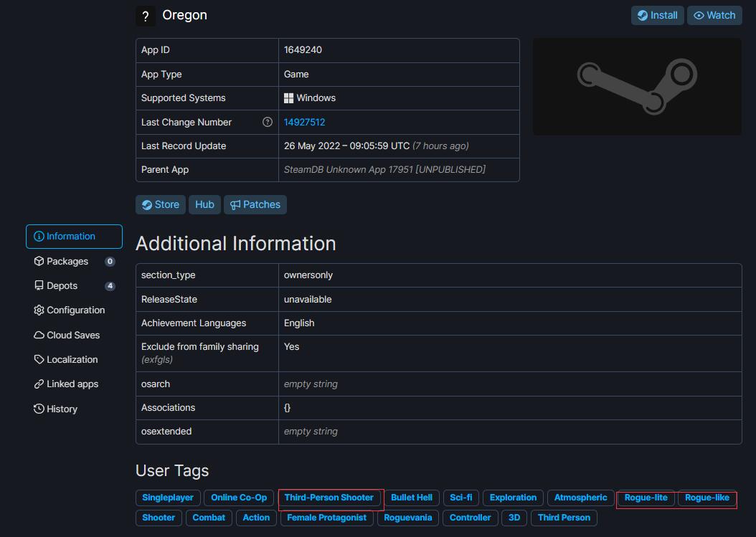The image size is (756, 537).
Task: Click the osextended label
Action: (166, 432)
